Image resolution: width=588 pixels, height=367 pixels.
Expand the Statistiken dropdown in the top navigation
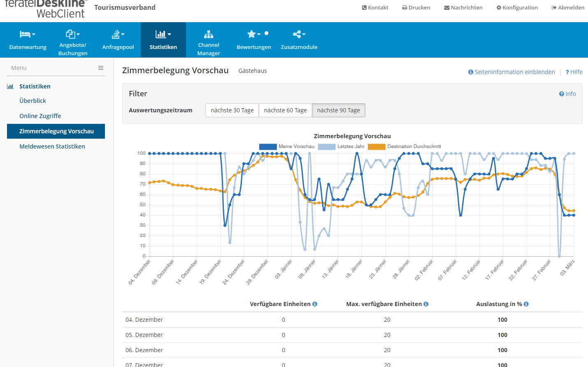click(x=163, y=39)
